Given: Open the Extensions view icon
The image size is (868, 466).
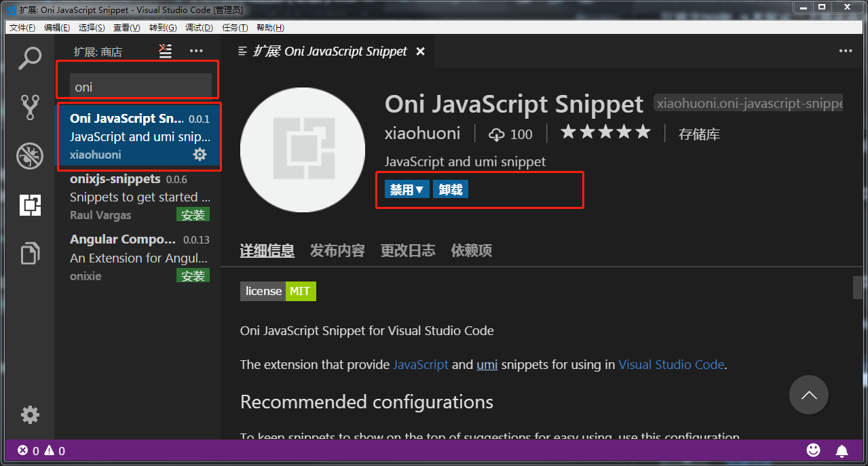Looking at the screenshot, I should tap(30, 205).
